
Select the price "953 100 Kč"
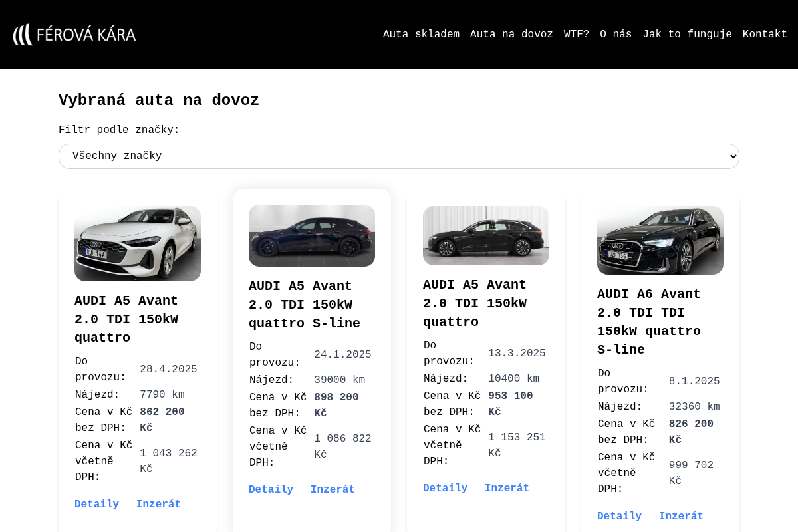(511, 404)
